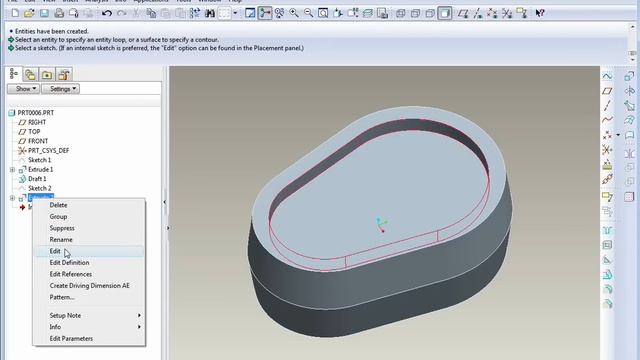Collapse the navigator panel arrow
640x360 pixels.
tap(164, 202)
